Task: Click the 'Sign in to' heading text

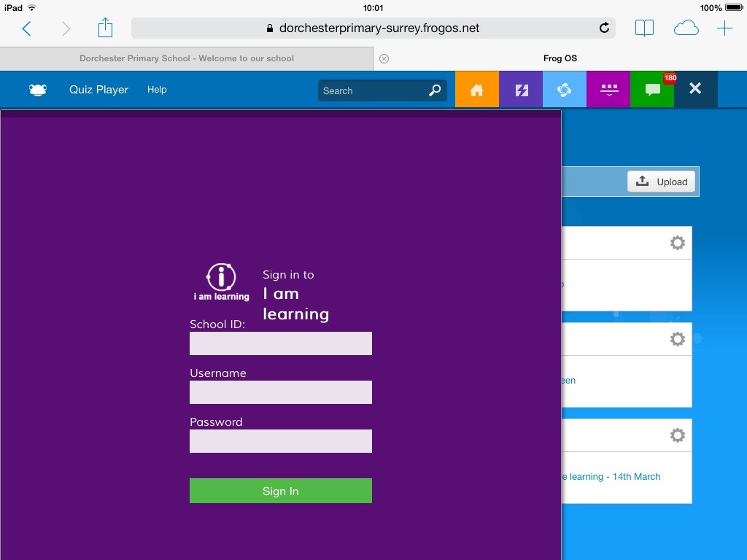Action: click(x=288, y=275)
